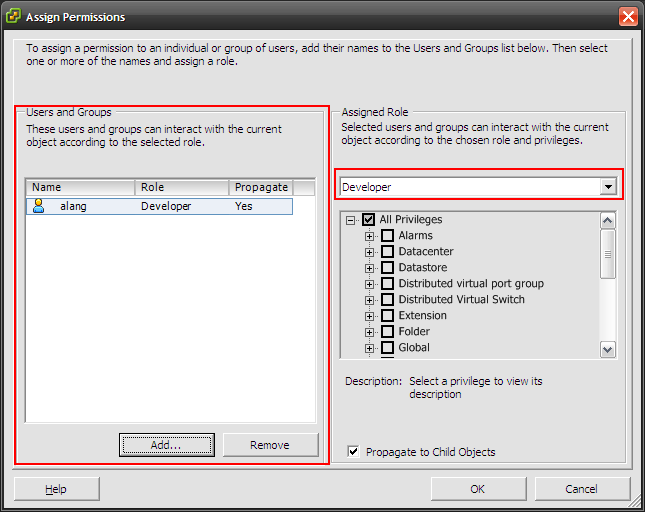The image size is (645, 512).
Task: Select 'Distributed Virtual Switch' label
Action: click(461, 299)
